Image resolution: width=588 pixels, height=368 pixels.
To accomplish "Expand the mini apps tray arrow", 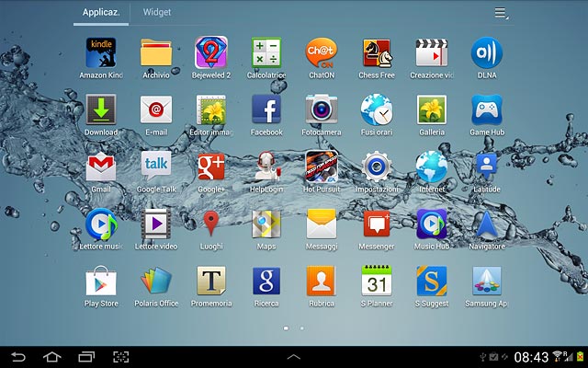I will pos(294,357).
